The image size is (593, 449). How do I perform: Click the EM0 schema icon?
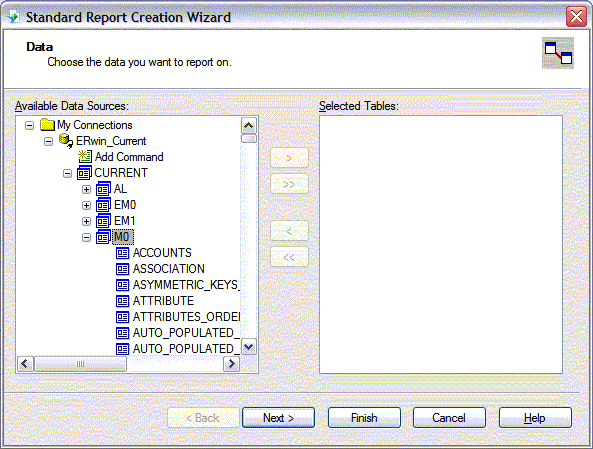click(x=103, y=205)
